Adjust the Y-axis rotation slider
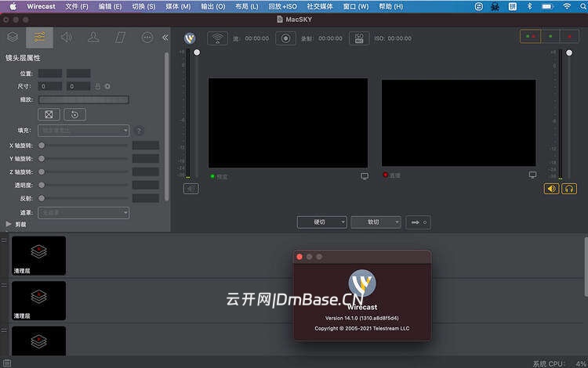The image size is (588, 368). click(42, 159)
